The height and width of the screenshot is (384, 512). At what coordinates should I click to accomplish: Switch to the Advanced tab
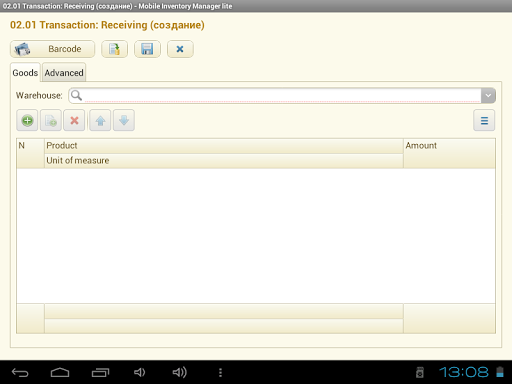pos(64,72)
